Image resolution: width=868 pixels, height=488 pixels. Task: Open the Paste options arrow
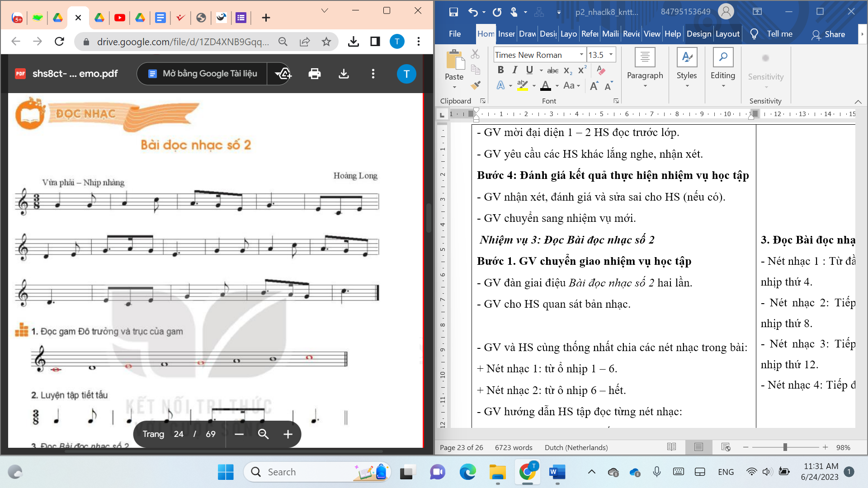tap(454, 87)
